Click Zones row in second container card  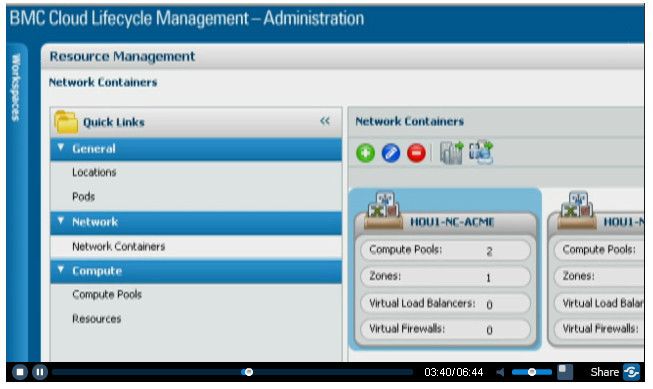point(599,277)
